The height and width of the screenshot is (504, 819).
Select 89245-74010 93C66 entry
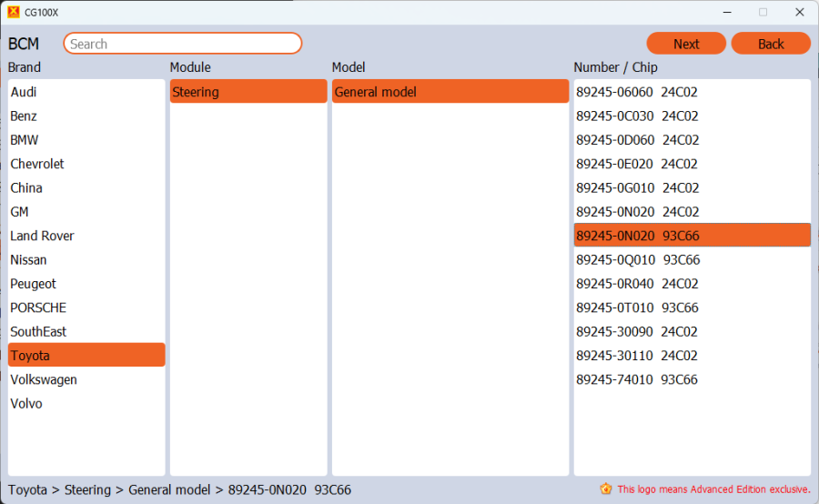[x=637, y=379]
